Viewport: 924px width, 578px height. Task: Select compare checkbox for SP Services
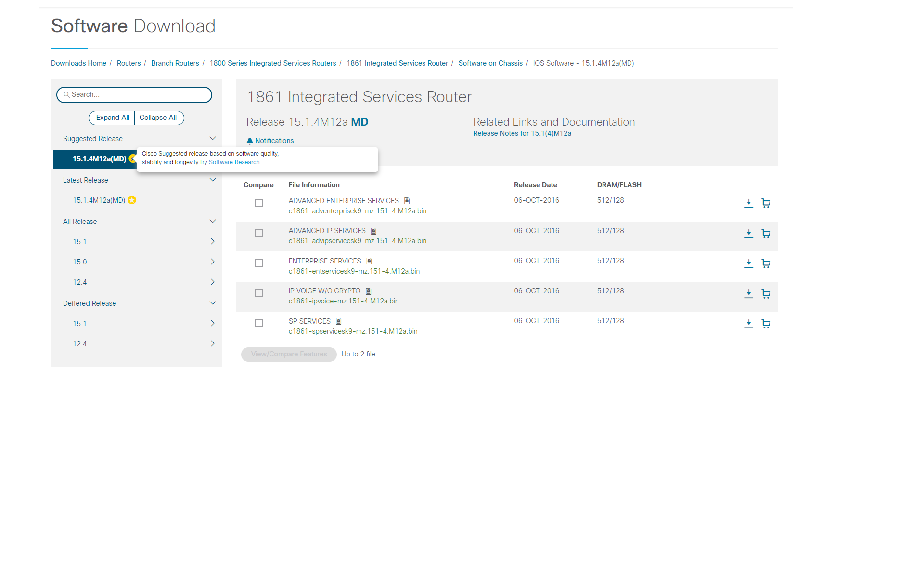point(259,323)
